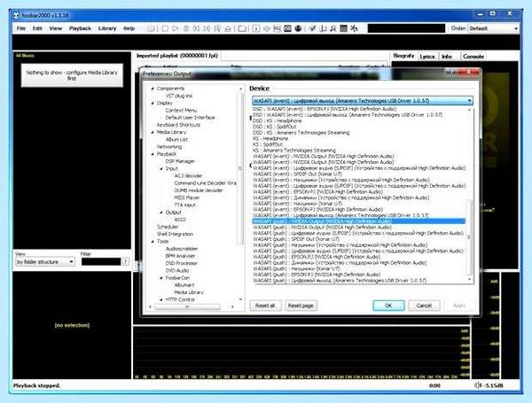Switch to the Lyrics tab
Screen dimensions: 532x403
(x=427, y=57)
